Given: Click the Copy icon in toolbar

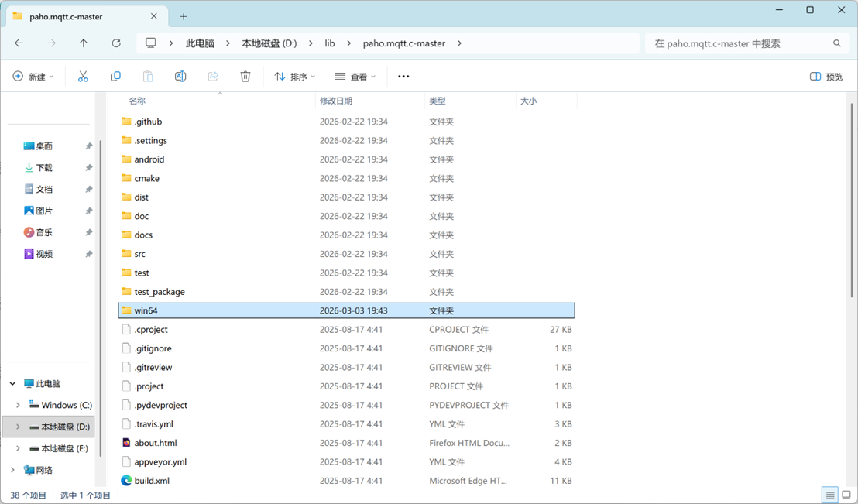Looking at the screenshot, I should pyautogui.click(x=115, y=77).
